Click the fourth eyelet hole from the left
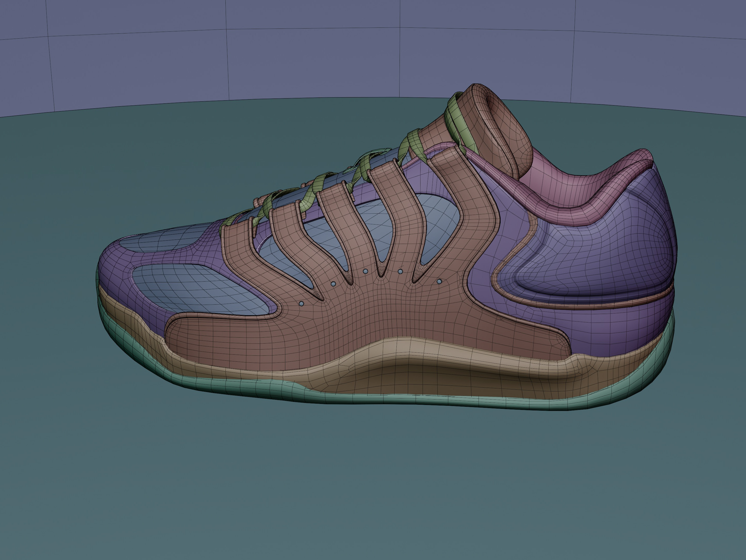The image size is (746, 560). coord(400,271)
